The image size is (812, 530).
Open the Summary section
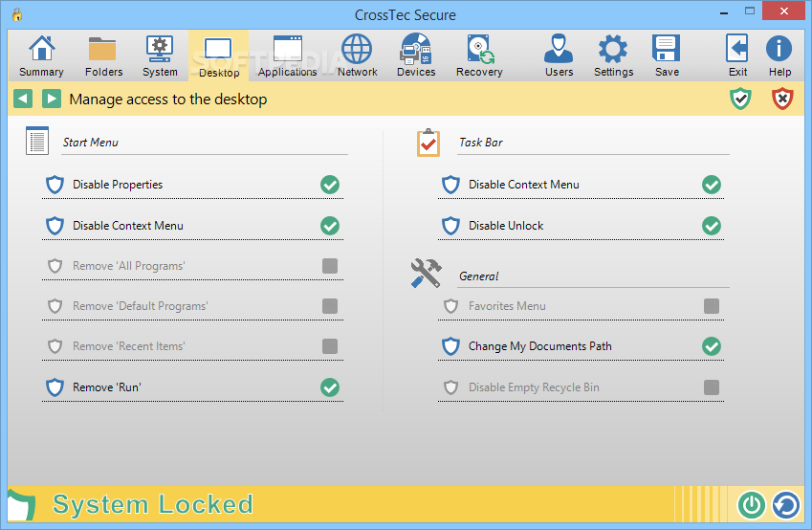click(x=41, y=55)
